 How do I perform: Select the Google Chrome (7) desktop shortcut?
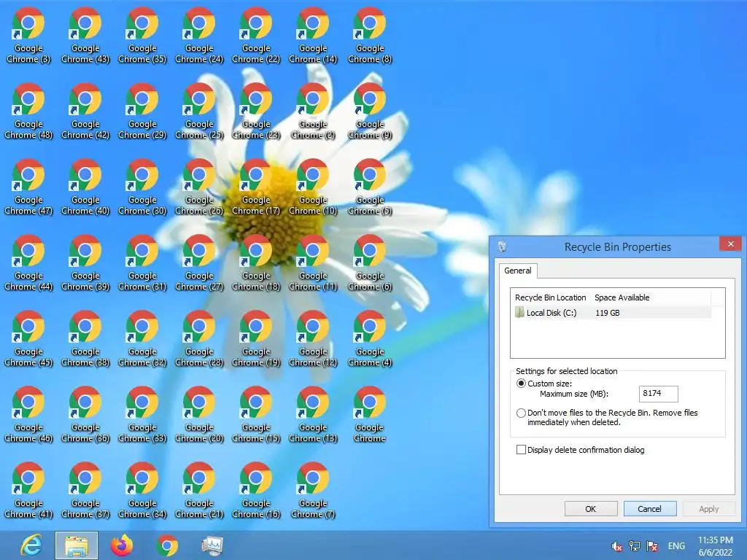click(x=312, y=490)
